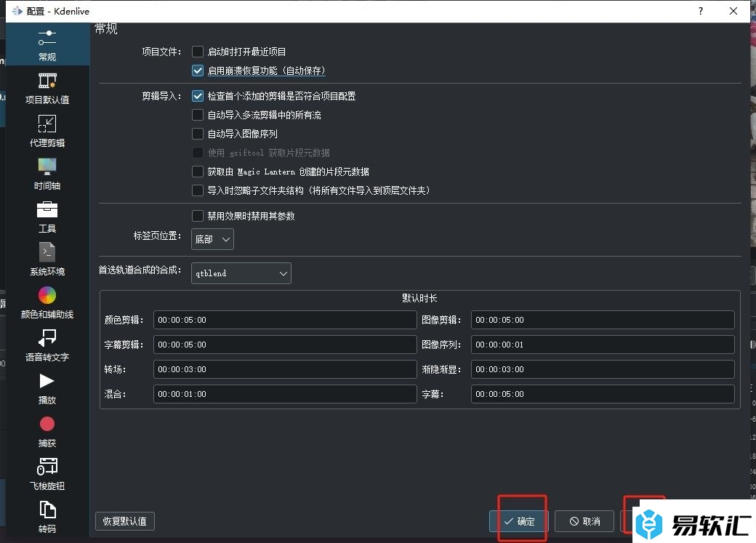The image size is (756, 543).
Task: Open the 颜色和辅助线 colors and guides page
Action: click(x=47, y=303)
